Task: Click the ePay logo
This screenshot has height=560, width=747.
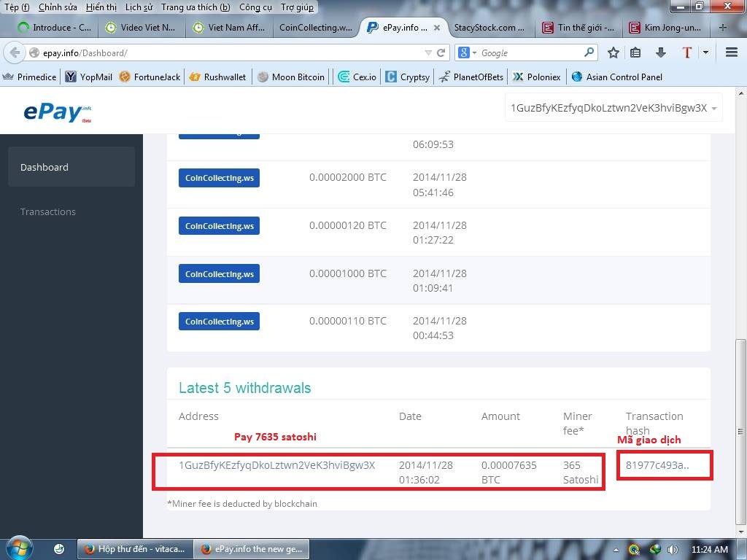Action: point(58,112)
